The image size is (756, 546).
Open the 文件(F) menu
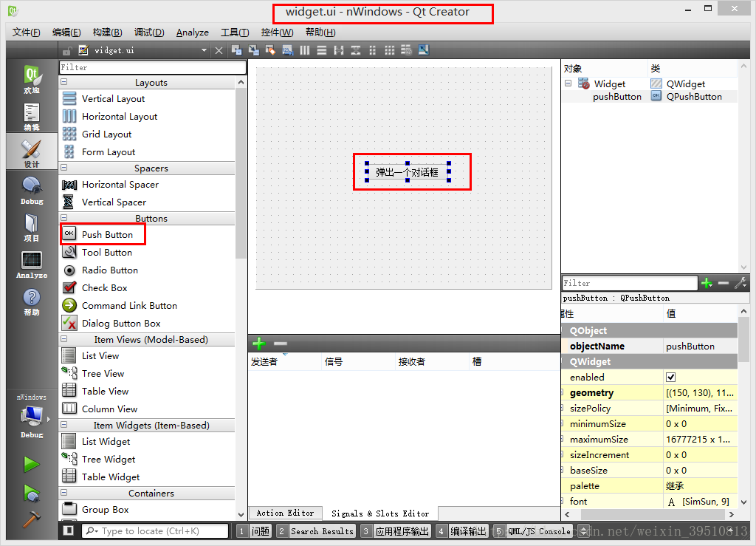click(27, 33)
